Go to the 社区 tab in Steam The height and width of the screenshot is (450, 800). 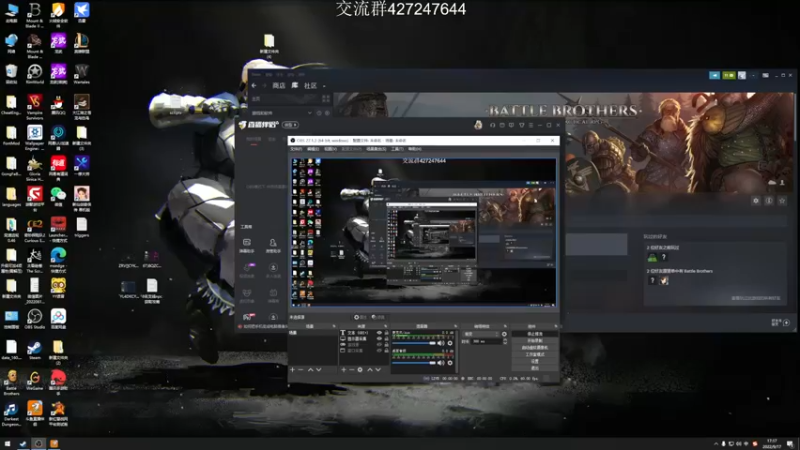(310, 86)
